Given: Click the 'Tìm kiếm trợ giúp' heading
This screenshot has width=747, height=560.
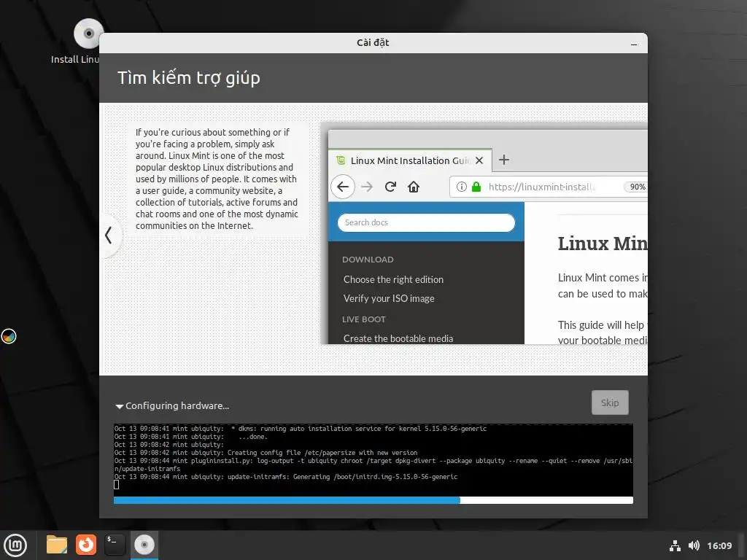Looking at the screenshot, I should pos(189,78).
